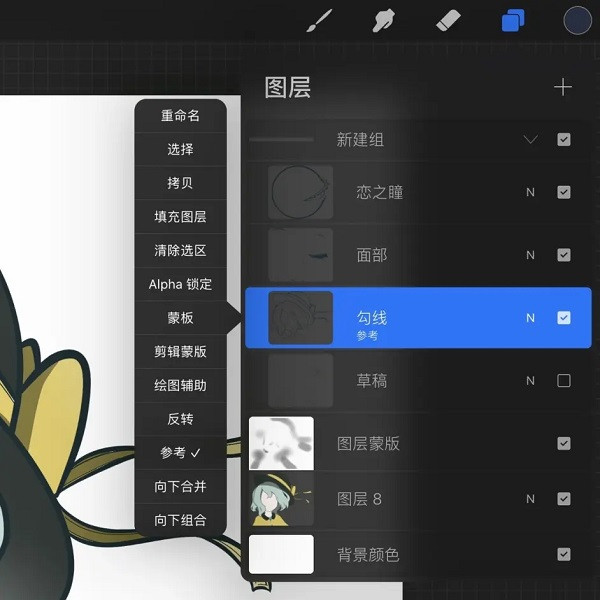This screenshot has height=600, width=600.
Task: Select the Smudge tool
Action: (383, 21)
